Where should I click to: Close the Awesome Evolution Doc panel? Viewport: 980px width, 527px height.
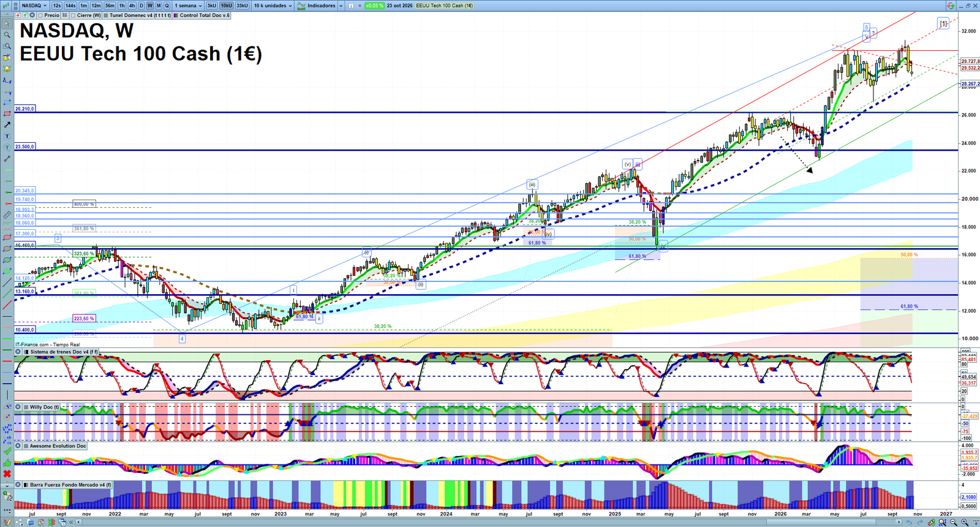coord(18,446)
